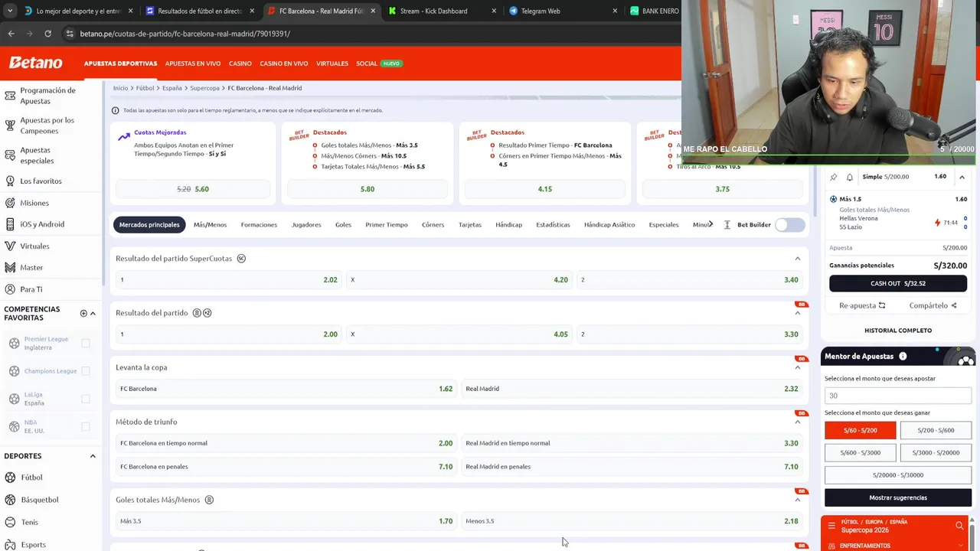Open the Programación de Apuestas icon
The width and height of the screenshot is (980, 551).
(x=10, y=96)
